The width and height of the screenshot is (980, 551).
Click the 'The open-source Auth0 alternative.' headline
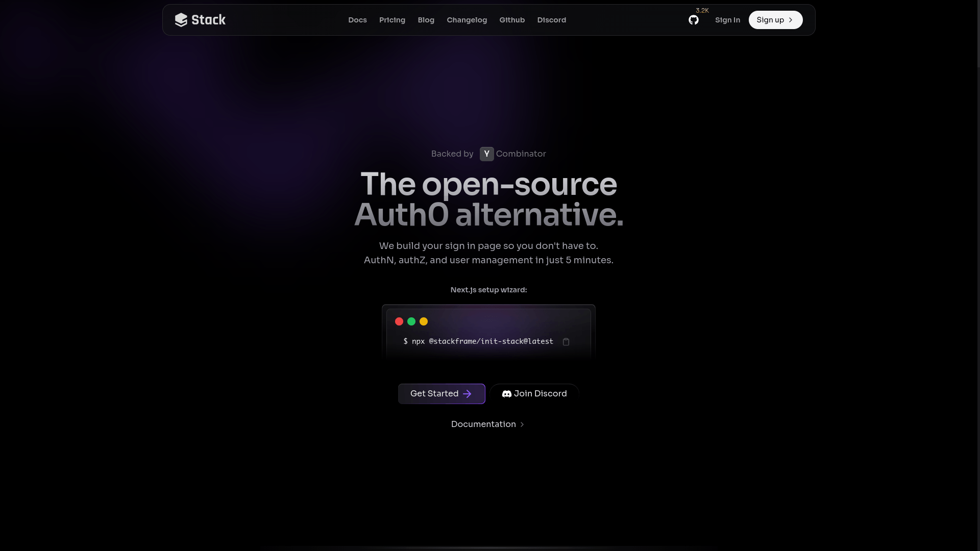[x=488, y=199]
